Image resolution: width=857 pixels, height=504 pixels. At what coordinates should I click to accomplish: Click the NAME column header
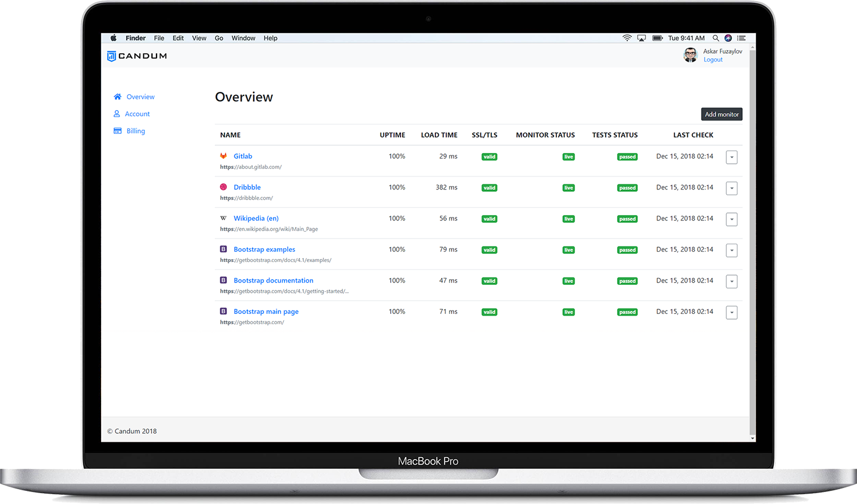230,135
